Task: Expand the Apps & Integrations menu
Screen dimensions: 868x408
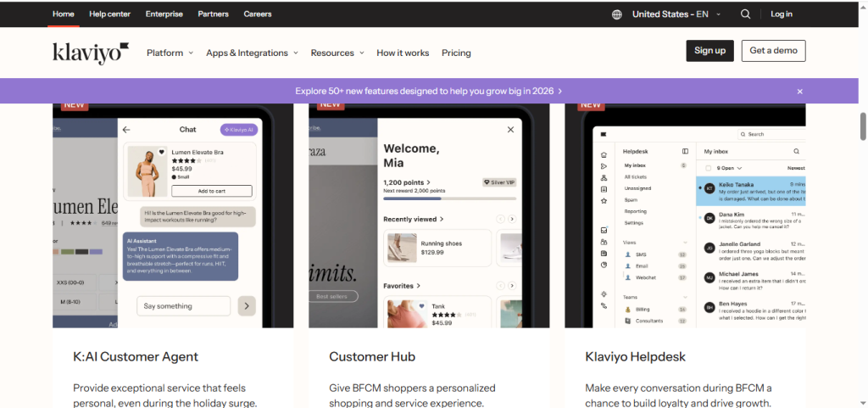Action: [252, 53]
